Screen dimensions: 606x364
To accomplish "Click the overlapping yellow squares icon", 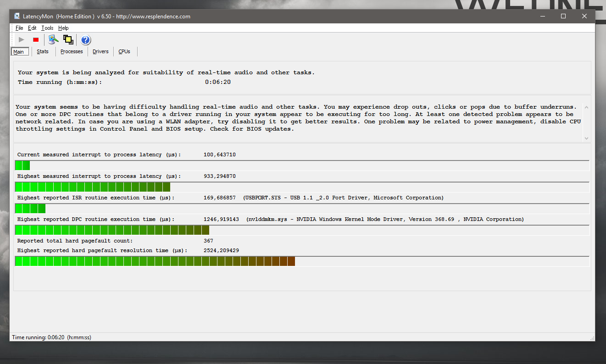I will [68, 40].
